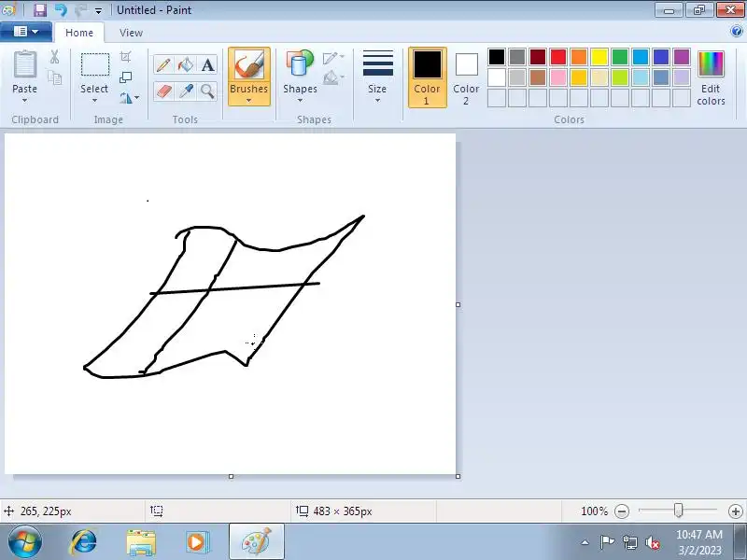
Task: Switch to the Home ribbon tab
Action: click(x=79, y=33)
